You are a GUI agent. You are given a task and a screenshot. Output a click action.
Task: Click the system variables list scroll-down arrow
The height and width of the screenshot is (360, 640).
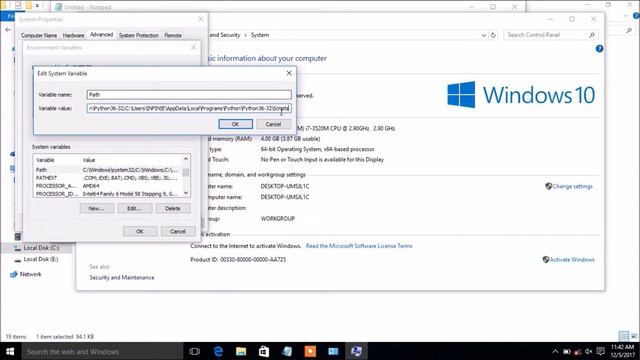click(x=186, y=193)
